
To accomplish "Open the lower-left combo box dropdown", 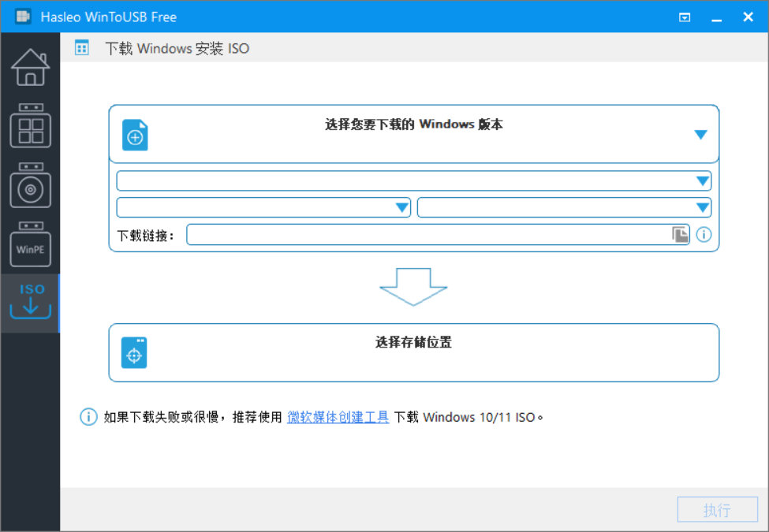I will (263, 207).
